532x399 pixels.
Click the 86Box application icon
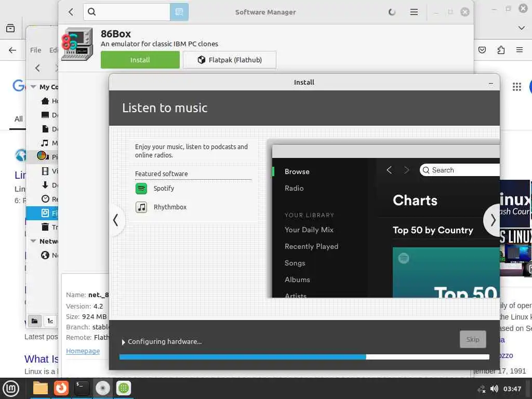point(77,44)
